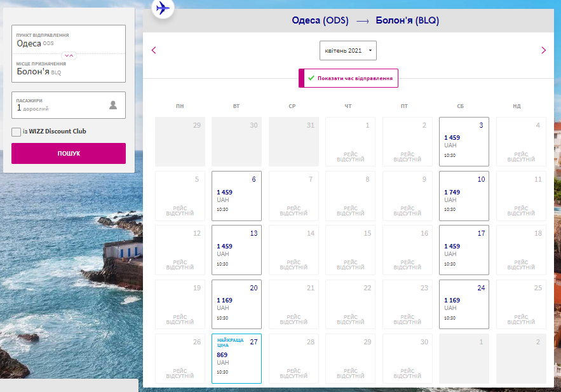
Task: Click the airplane icon above the route header
Action: click(163, 8)
